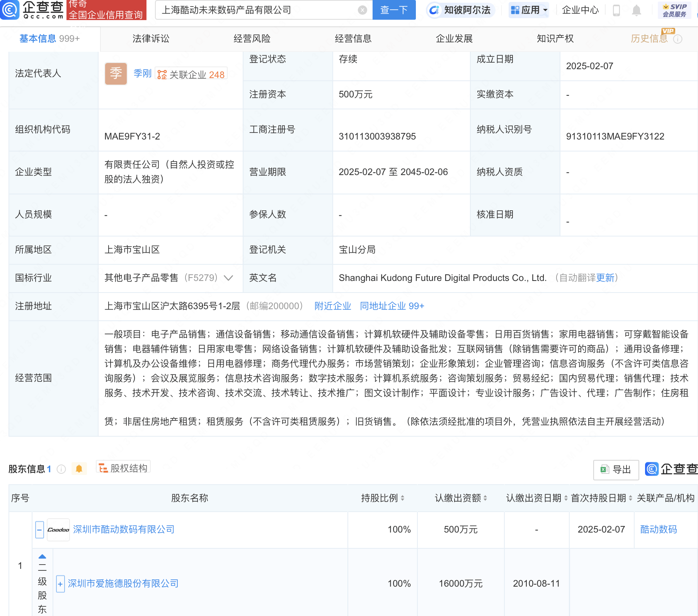Image resolution: width=698 pixels, height=616 pixels.
Task: Switch to the 法律诉讼 tab
Action: click(150, 39)
